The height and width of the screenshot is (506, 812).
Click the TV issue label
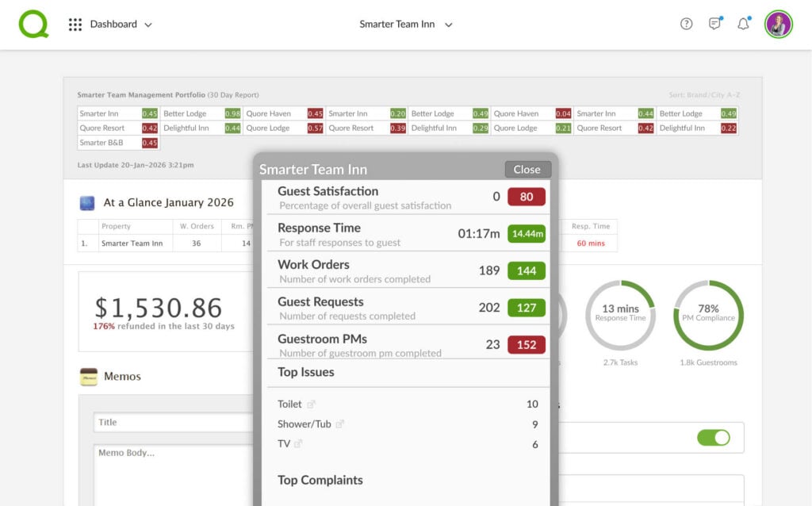click(284, 444)
